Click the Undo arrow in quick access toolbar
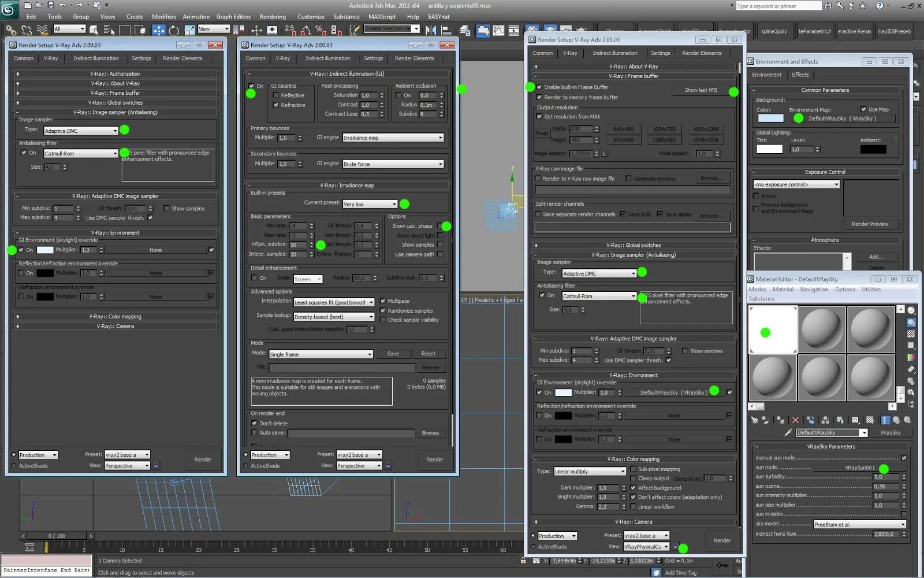 (62, 5)
